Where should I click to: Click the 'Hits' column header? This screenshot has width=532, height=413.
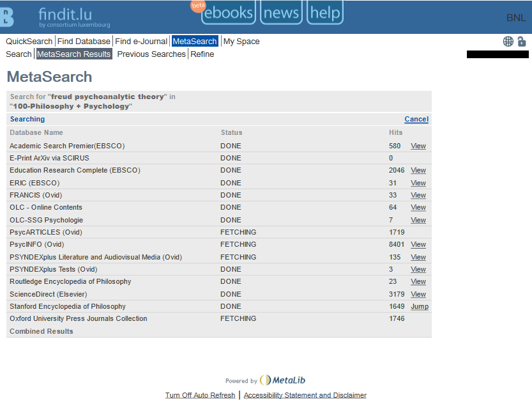point(395,132)
